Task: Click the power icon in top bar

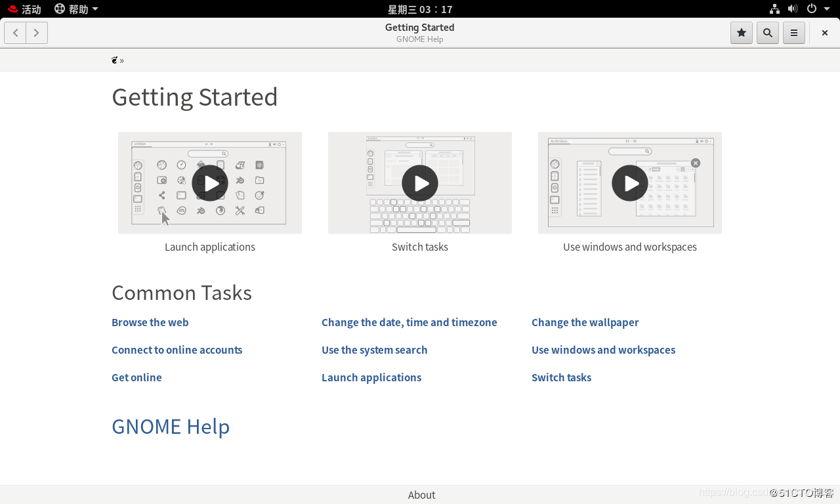Action: tap(812, 9)
